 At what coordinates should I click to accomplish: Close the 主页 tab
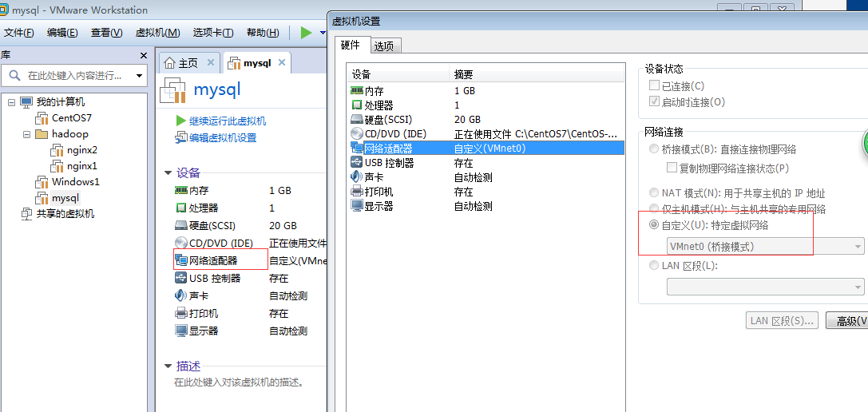point(210,62)
